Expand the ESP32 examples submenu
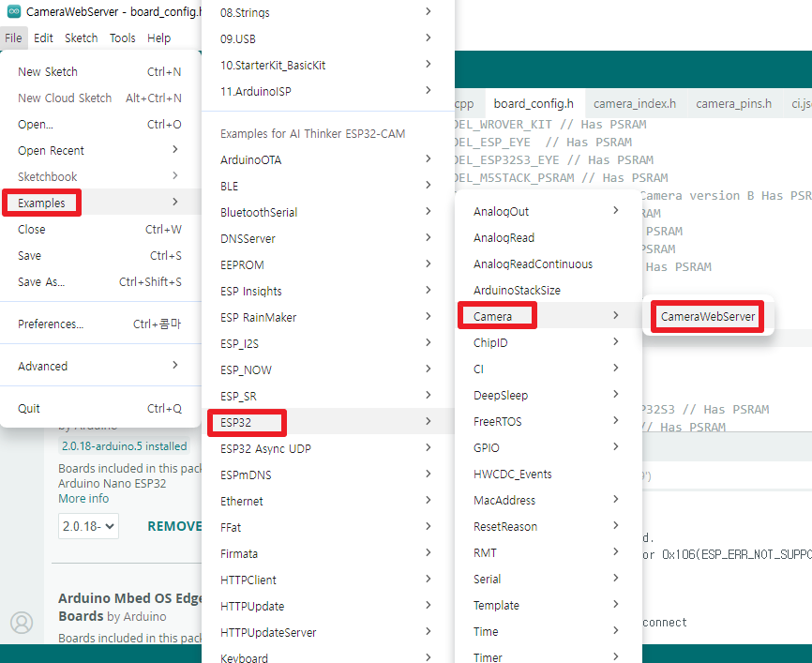812x663 pixels. point(328,422)
